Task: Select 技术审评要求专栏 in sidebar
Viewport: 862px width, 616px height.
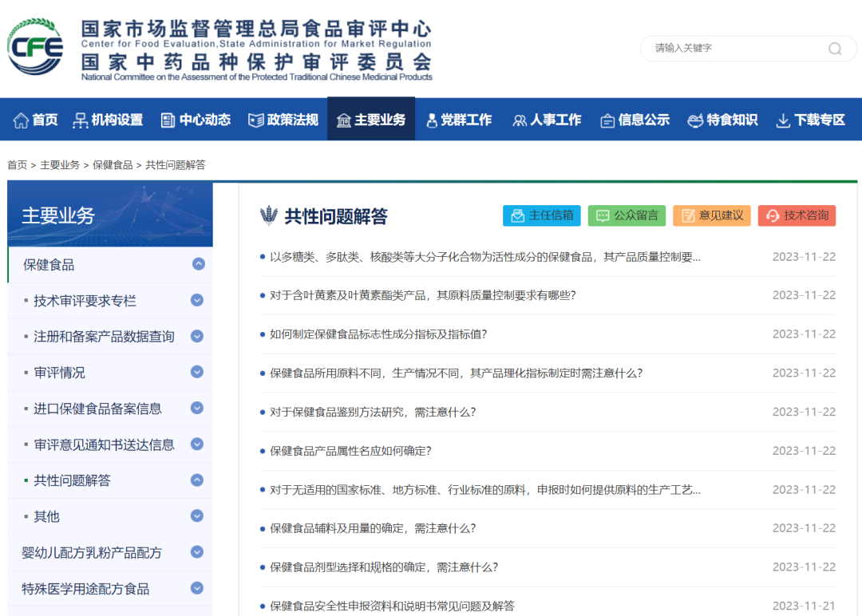Action: point(85,301)
